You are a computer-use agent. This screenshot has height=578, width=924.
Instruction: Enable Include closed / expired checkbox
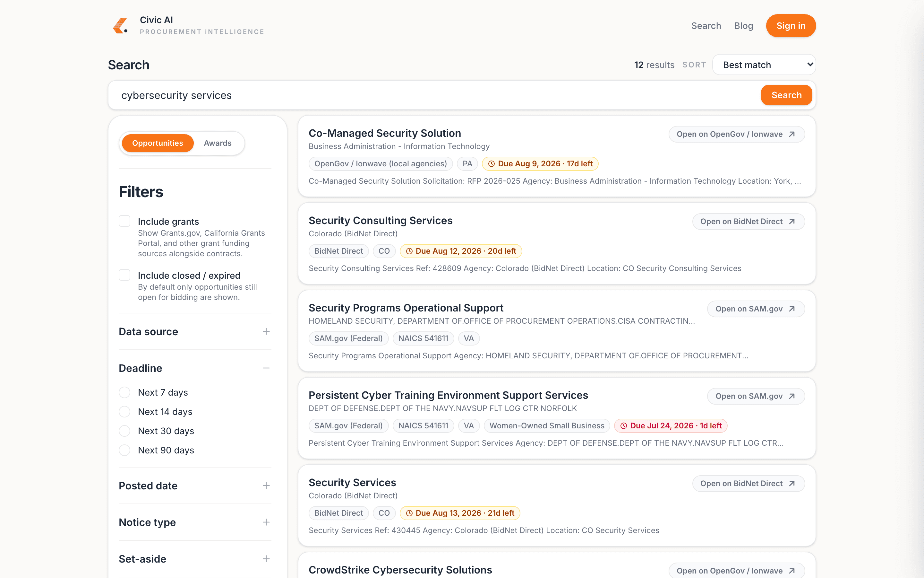pyautogui.click(x=124, y=275)
